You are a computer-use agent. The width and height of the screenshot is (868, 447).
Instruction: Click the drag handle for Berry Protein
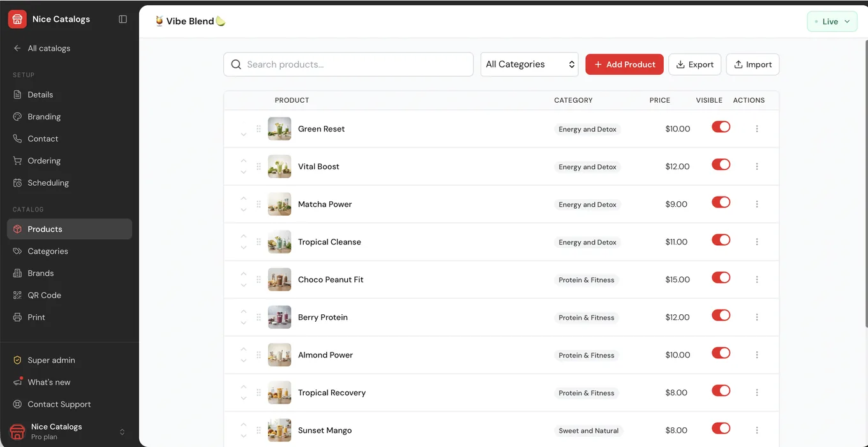point(258,317)
